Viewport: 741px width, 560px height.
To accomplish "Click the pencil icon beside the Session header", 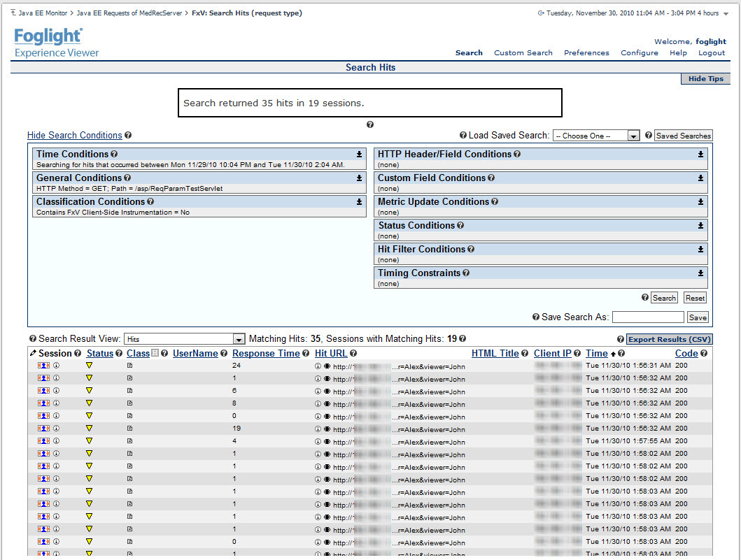I will 33,354.
